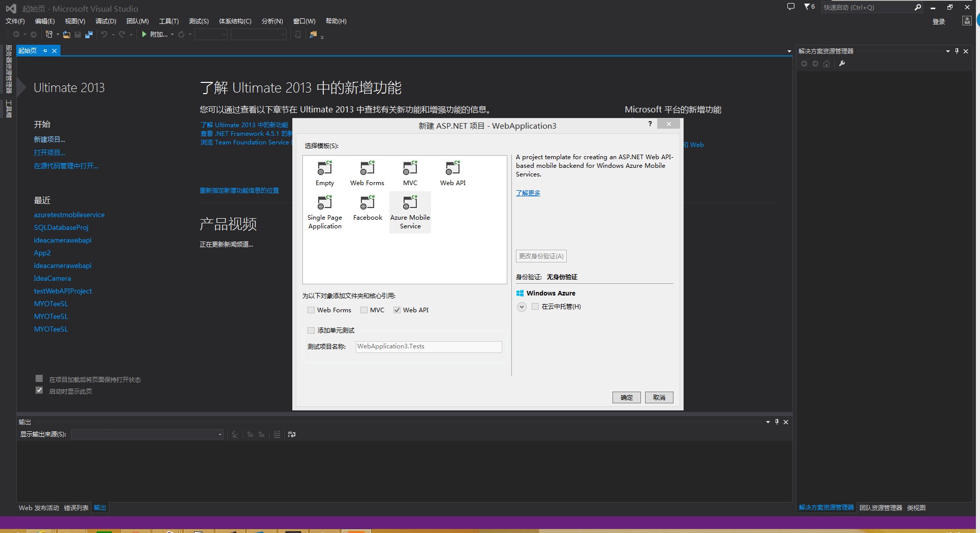Click the Solution Explorer home icon
Viewport: 980px width, 533px height.
point(826,64)
